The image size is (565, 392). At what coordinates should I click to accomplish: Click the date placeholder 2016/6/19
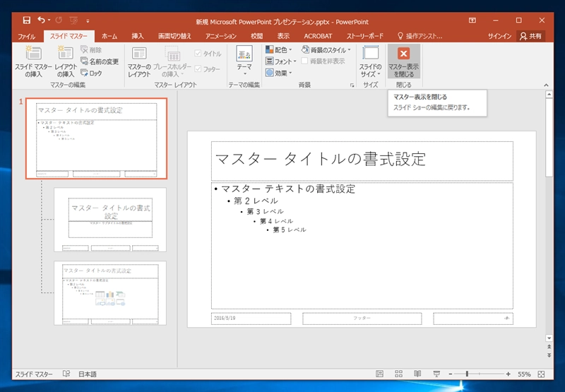251,319
